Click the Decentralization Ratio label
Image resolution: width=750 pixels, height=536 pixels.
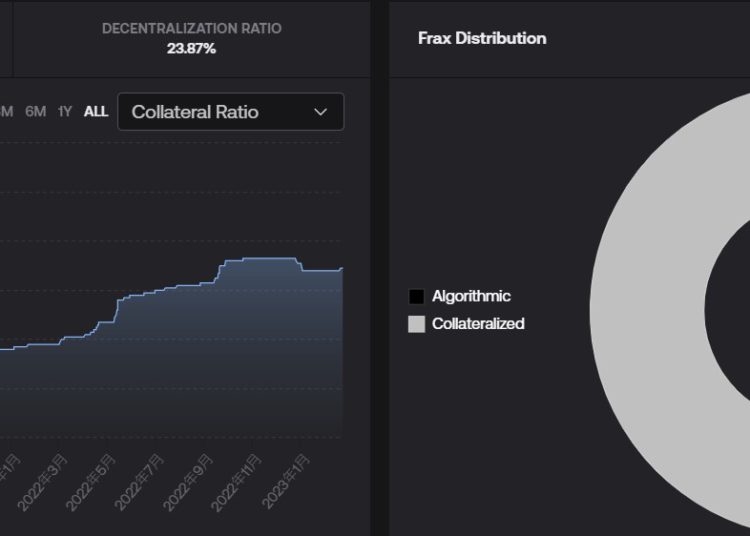[191, 29]
